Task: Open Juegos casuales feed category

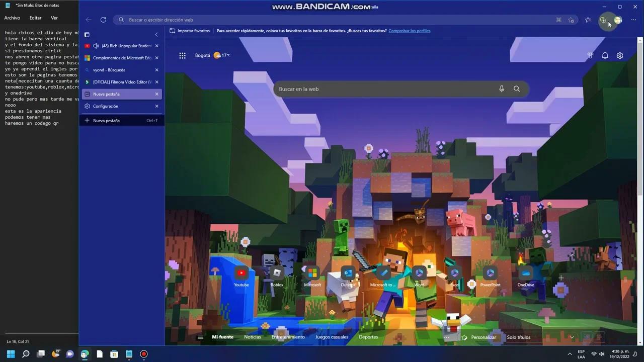Action: click(x=332, y=337)
